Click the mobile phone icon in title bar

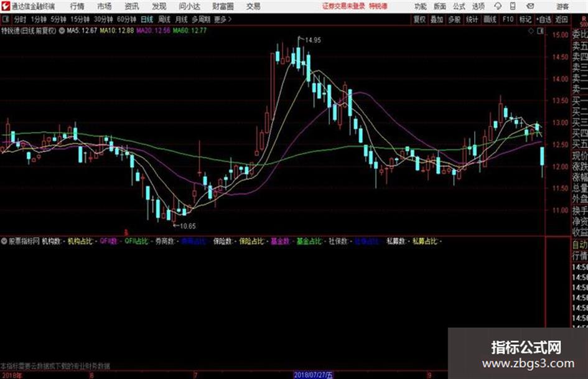pyautogui.click(x=513, y=6)
